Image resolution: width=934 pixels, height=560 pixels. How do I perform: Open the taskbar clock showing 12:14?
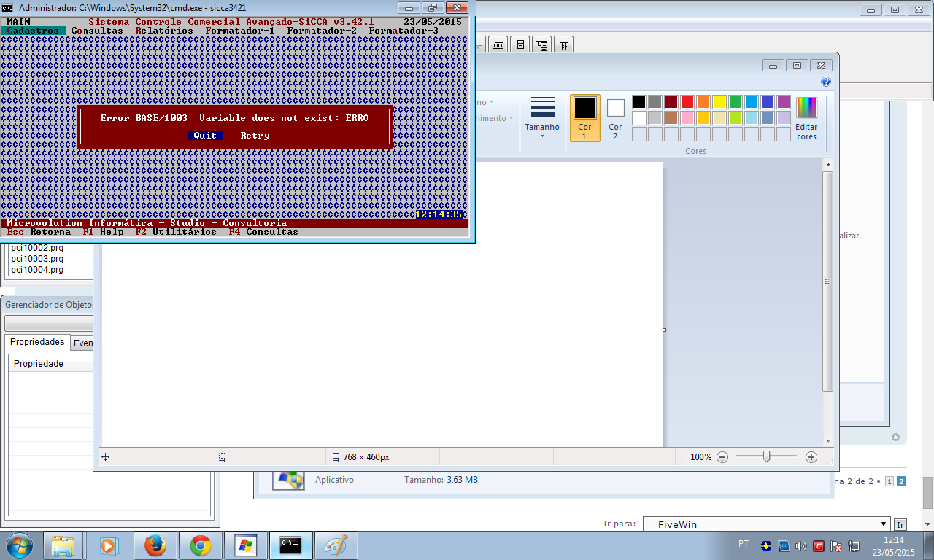893,546
